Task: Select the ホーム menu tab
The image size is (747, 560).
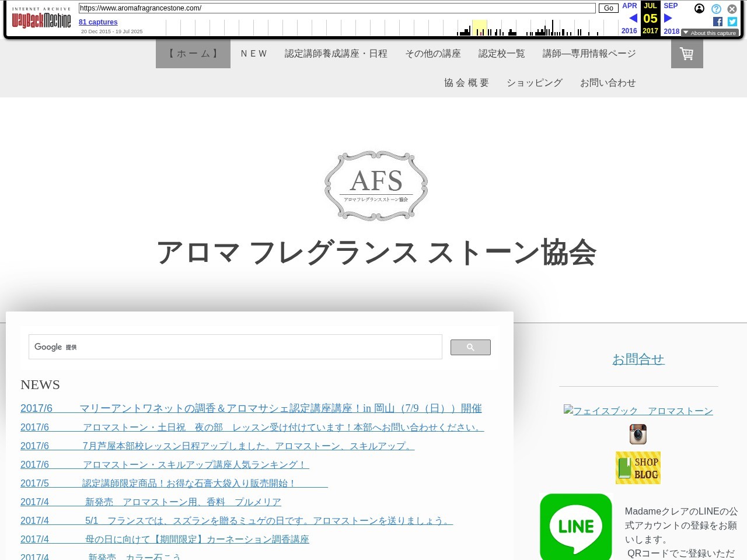Action: pyautogui.click(x=193, y=54)
